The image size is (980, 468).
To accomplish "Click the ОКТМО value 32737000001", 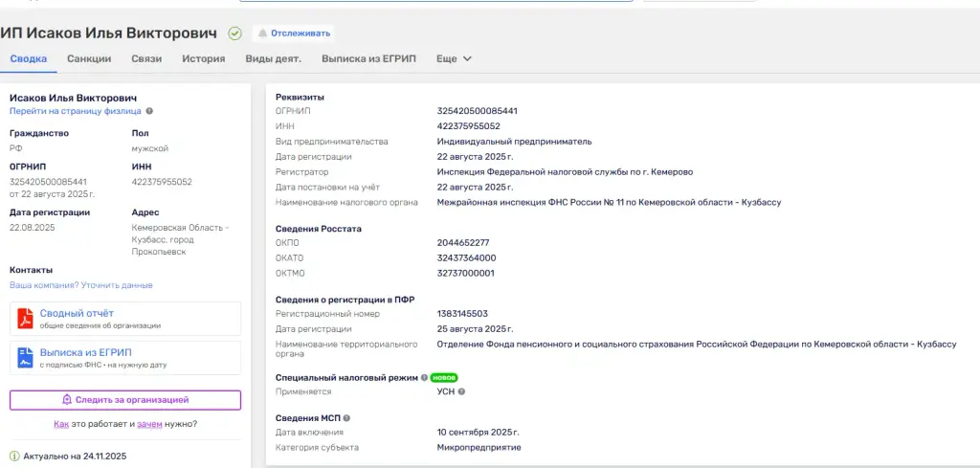I will tap(466, 273).
